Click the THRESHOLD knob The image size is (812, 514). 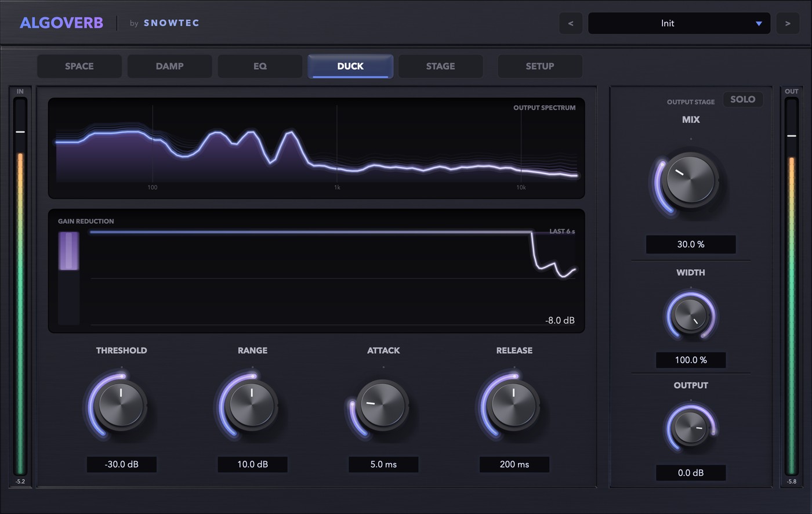pyautogui.click(x=121, y=404)
